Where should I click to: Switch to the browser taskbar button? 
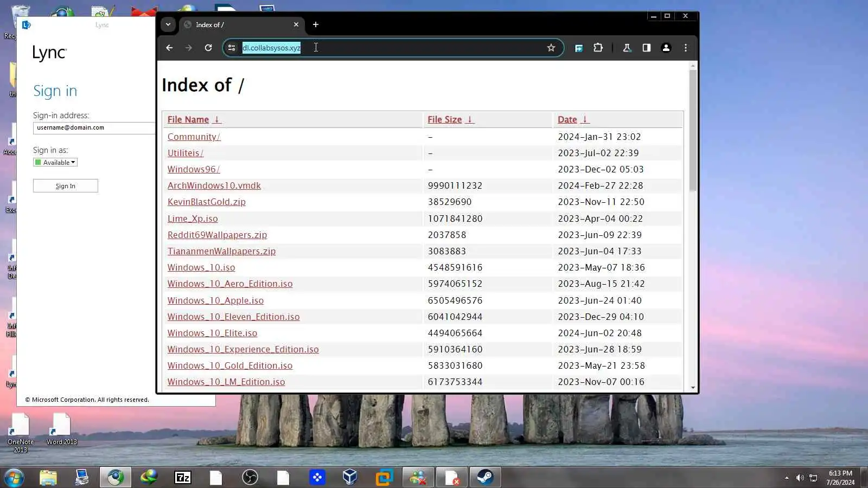(x=115, y=478)
